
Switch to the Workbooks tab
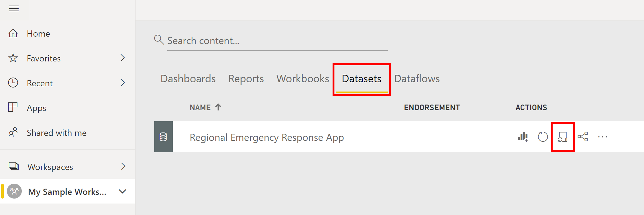tap(303, 79)
